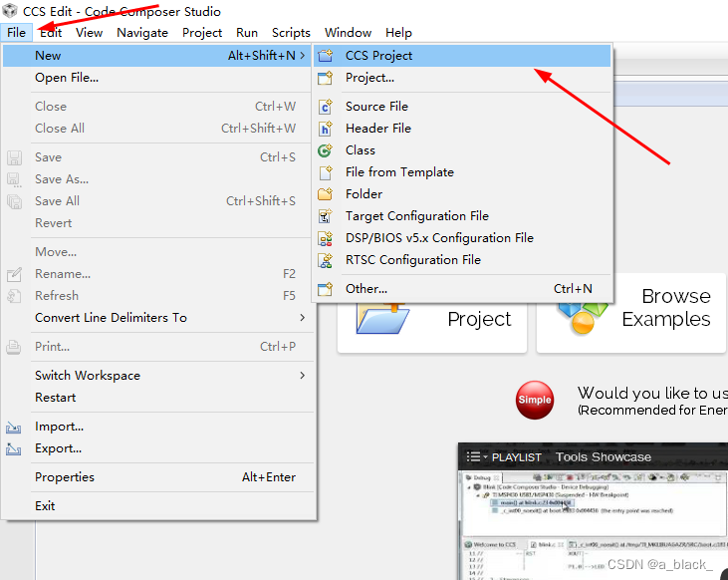Image resolution: width=728 pixels, height=580 pixels.
Task: Click the green Class icon
Action: pos(325,150)
